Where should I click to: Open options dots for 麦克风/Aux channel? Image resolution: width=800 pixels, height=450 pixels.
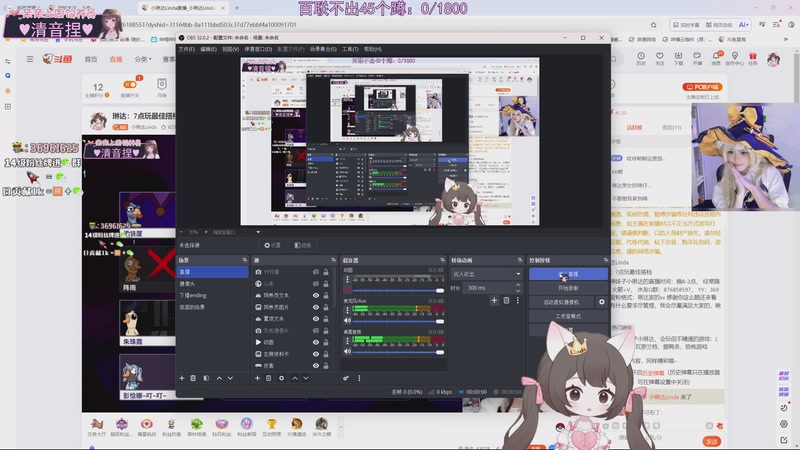pos(348,310)
